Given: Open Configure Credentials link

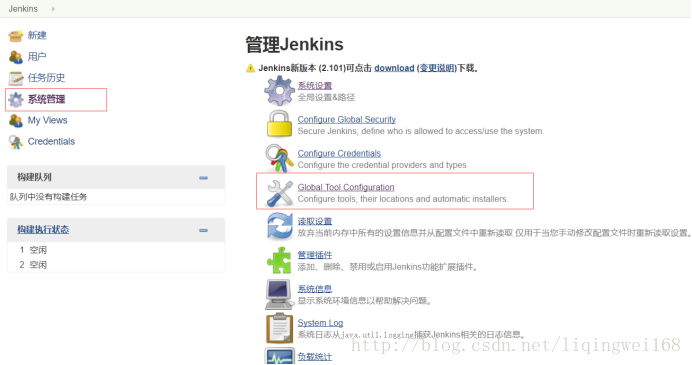Looking at the screenshot, I should tap(339, 153).
